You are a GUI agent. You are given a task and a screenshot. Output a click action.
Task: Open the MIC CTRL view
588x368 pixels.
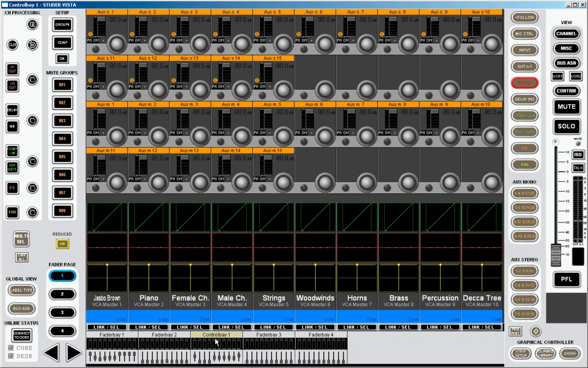pos(524,34)
